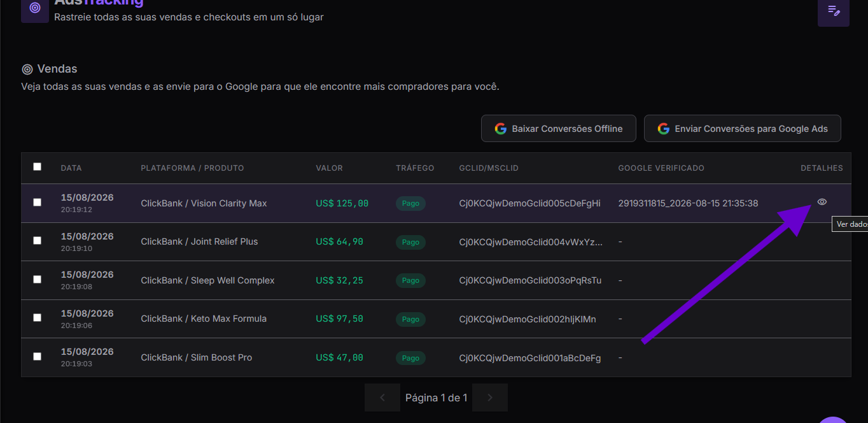Click the GOOGLE VERIFICADO column header
The height and width of the screenshot is (423, 868).
[661, 168]
